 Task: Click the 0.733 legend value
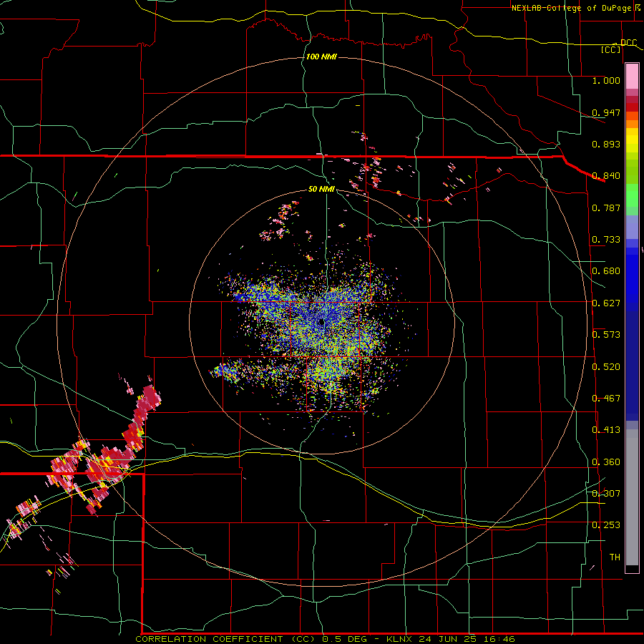point(606,240)
